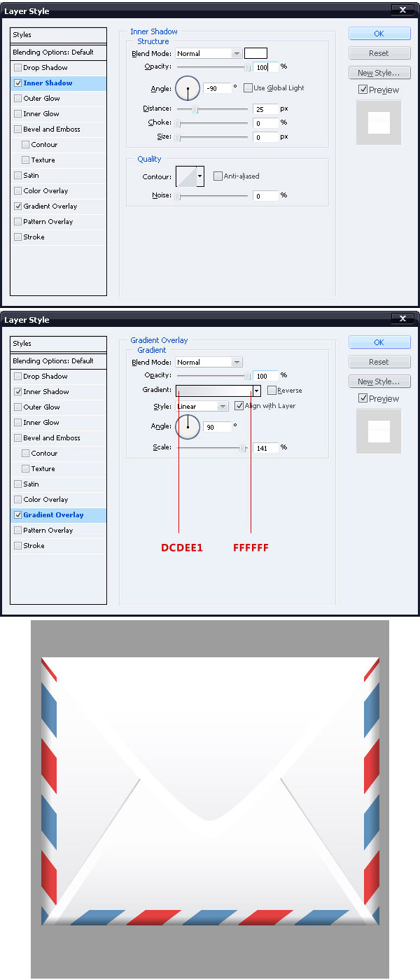Click the angle field showing -90
Screen dimensions: 420x980
pyautogui.click(x=217, y=88)
